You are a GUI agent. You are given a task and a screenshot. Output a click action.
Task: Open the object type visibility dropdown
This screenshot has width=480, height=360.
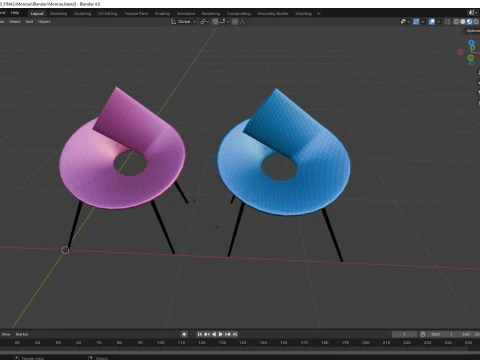click(x=405, y=22)
